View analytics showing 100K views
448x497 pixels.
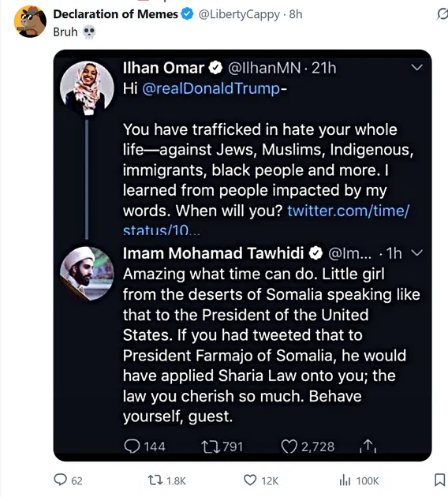pyautogui.click(x=345, y=480)
